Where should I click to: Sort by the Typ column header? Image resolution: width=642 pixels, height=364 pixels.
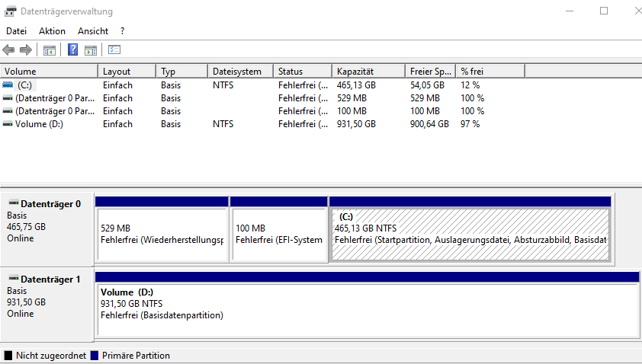point(181,71)
